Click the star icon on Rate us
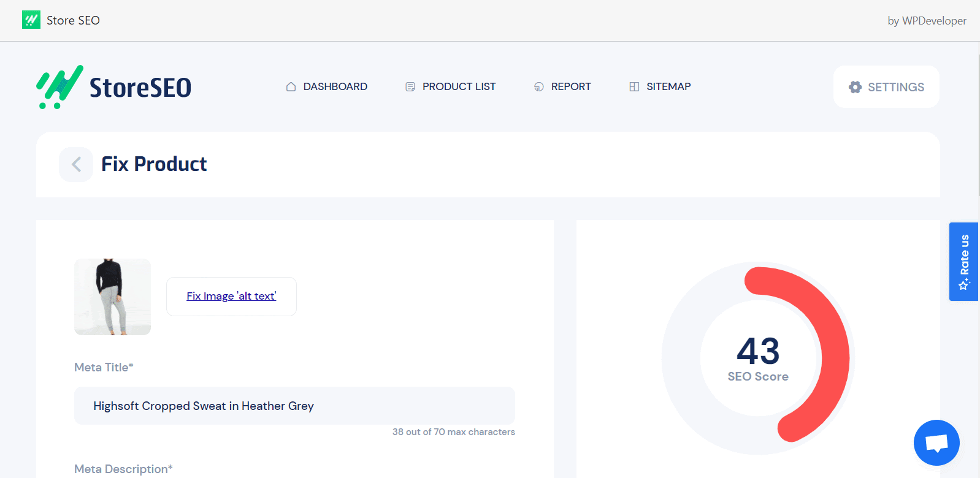Image resolution: width=980 pixels, height=478 pixels. [964, 284]
